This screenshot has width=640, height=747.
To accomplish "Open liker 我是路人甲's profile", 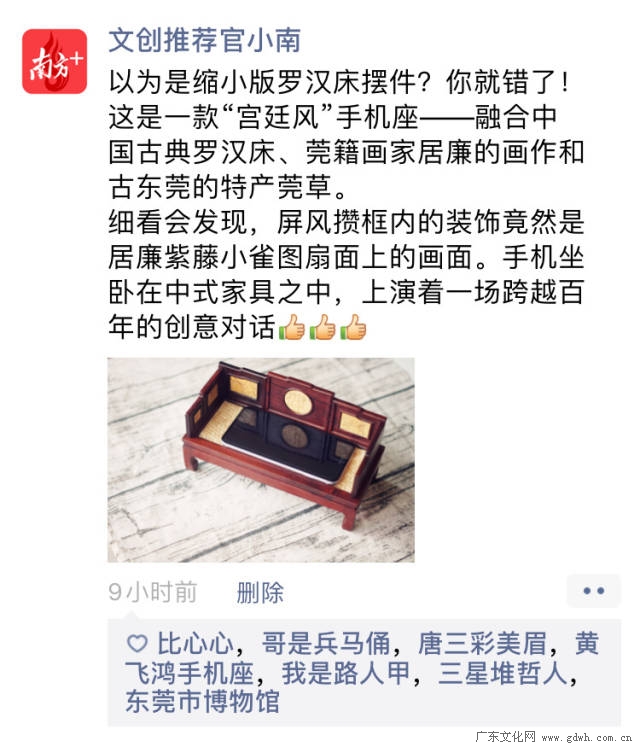I will pyautogui.click(x=346, y=673).
